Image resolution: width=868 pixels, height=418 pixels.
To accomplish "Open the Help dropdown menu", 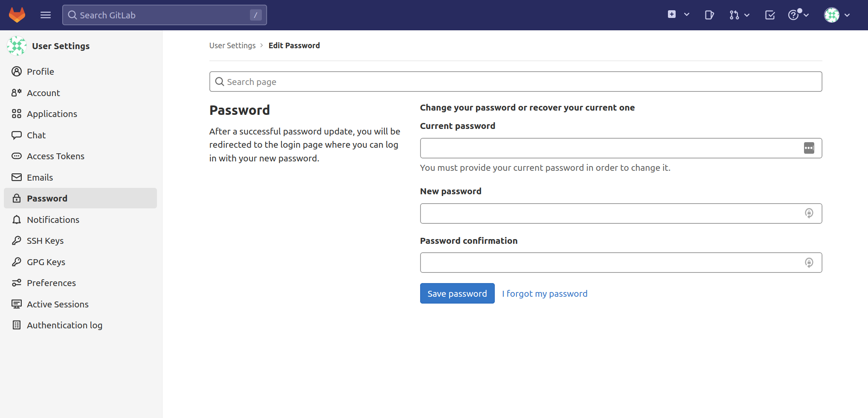I will [798, 15].
